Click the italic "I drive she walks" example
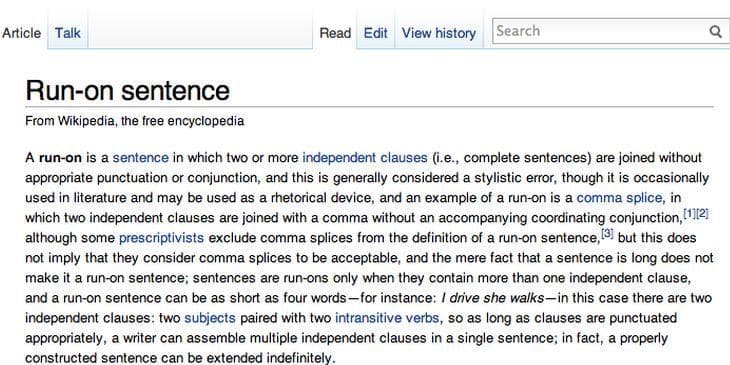 tap(493, 298)
